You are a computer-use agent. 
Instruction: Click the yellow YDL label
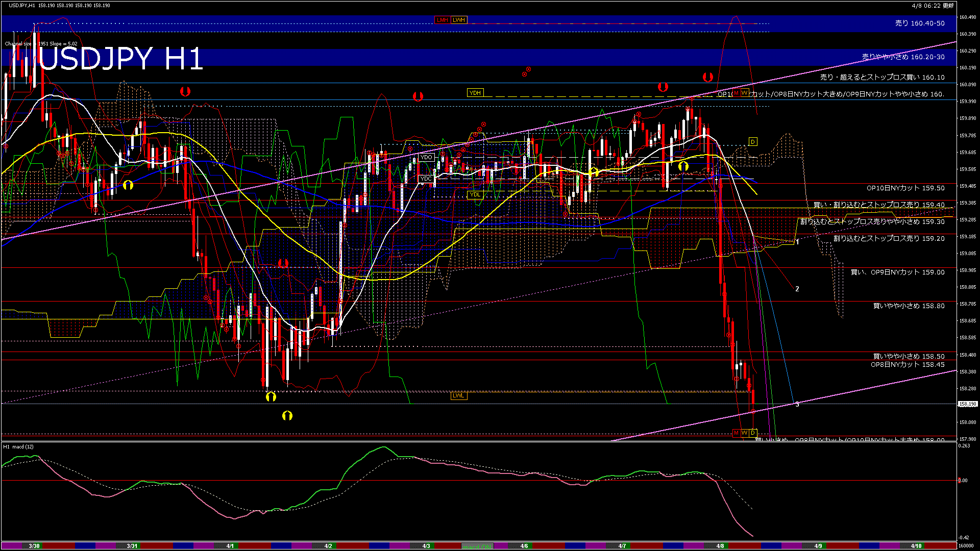pyautogui.click(x=475, y=194)
